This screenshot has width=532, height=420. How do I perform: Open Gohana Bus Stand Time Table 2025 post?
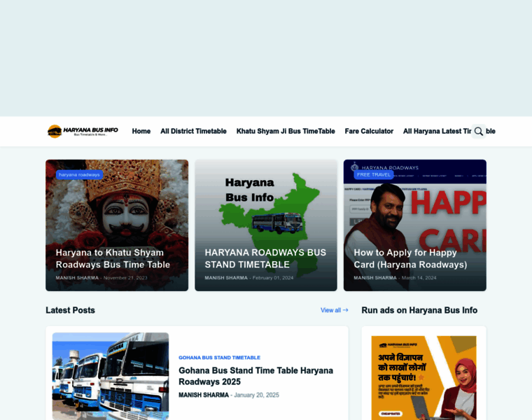[x=255, y=376]
